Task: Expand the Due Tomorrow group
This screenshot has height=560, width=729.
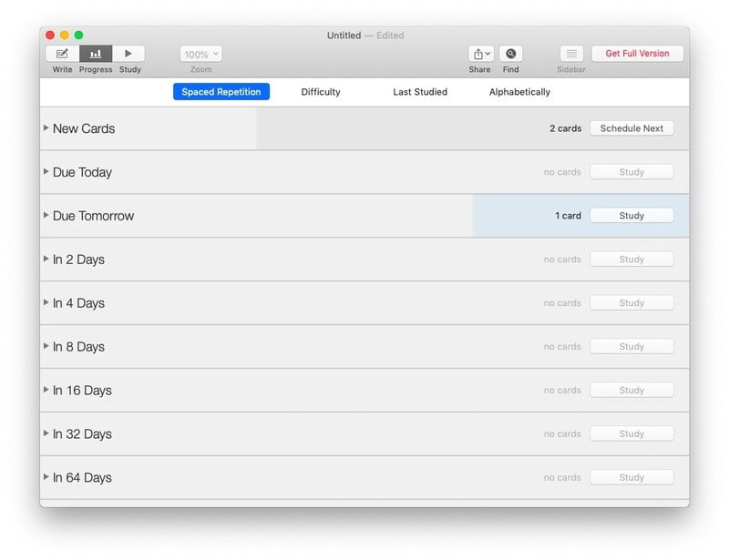Action: click(46, 216)
